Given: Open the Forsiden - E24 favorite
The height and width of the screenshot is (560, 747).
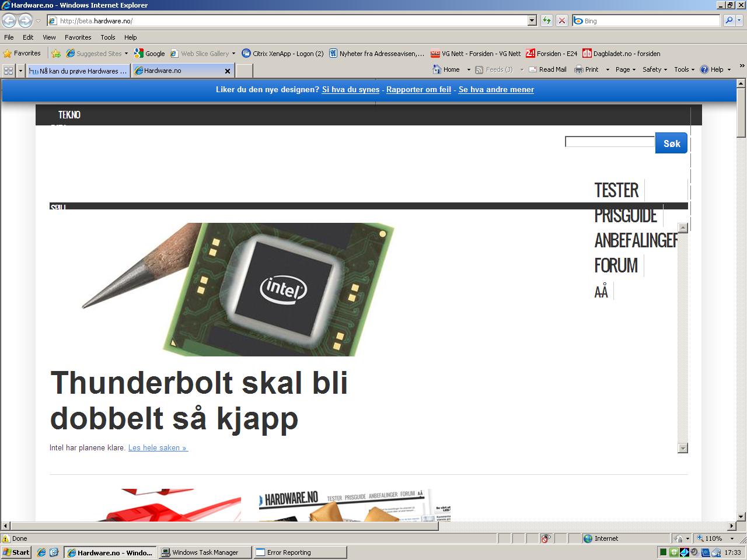Looking at the screenshot, I should click(x=551, y=54).
